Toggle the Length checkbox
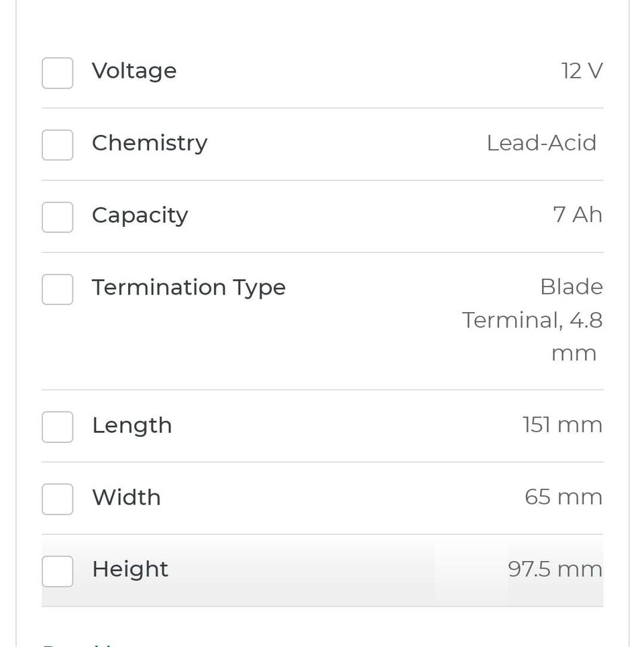 point(58,427)
